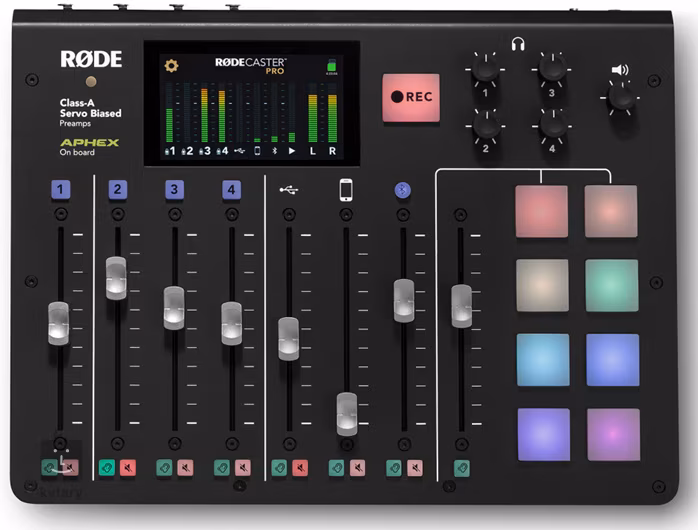
Task: Tap the play (sound pads) icon on the touchscreen
Action: tap(292, 151)
